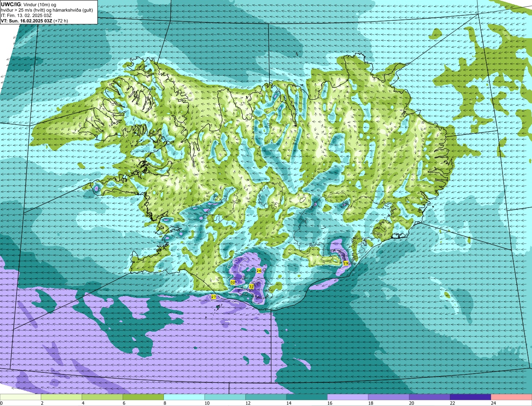Choose the 14–16 m/s dark teal swatch
The width and height of the screenshot is (532, 406).
pos(307,397)
